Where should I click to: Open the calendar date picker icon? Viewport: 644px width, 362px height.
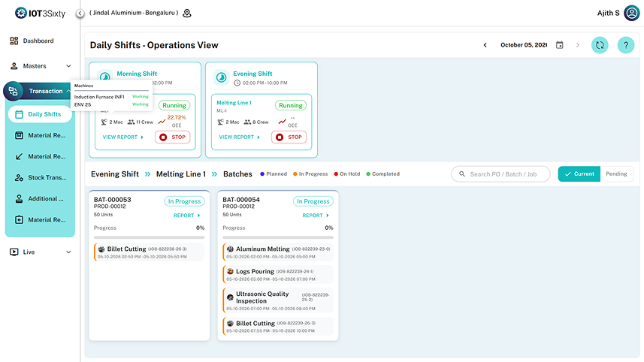click(559, 45)
